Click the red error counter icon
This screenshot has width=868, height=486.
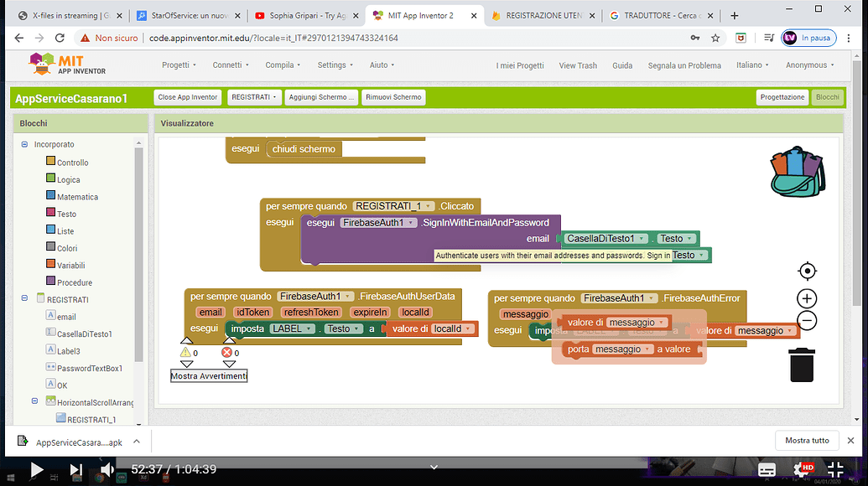[226, 352]
